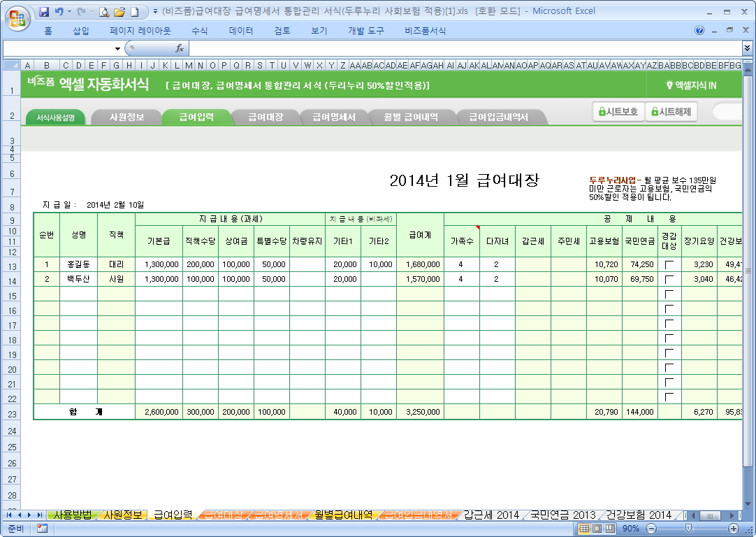Open Print Preview from quick access toolbar
The height and width of the screenshot is (537, 756).
104,12
